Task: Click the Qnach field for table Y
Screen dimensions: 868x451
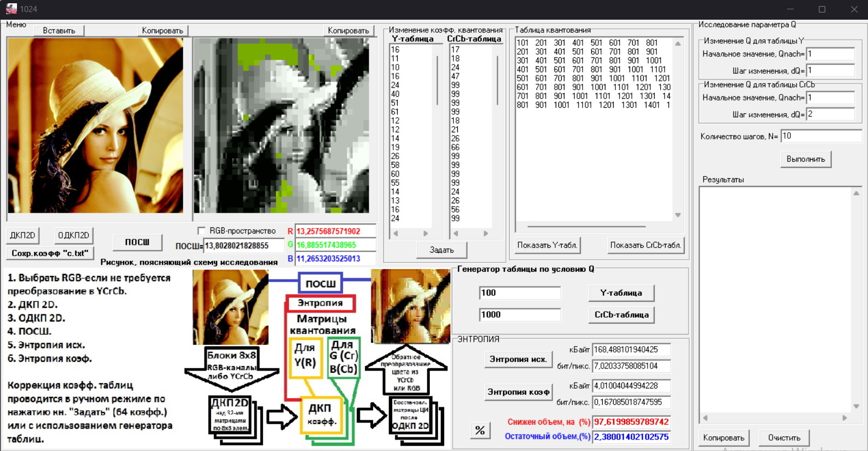Action: tap(830, 54)
